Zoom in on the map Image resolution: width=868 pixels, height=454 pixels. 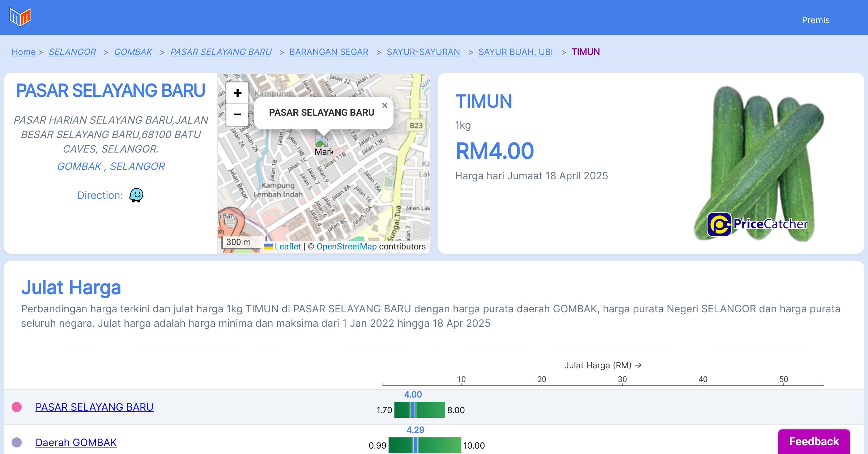[237, 93]
